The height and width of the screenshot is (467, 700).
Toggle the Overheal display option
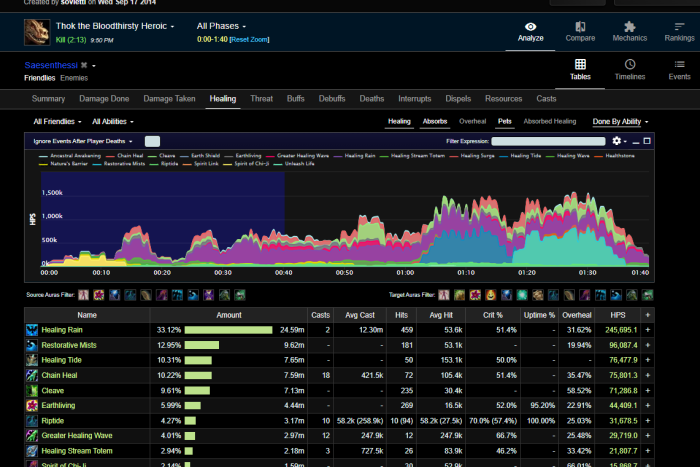click(472, 121)
